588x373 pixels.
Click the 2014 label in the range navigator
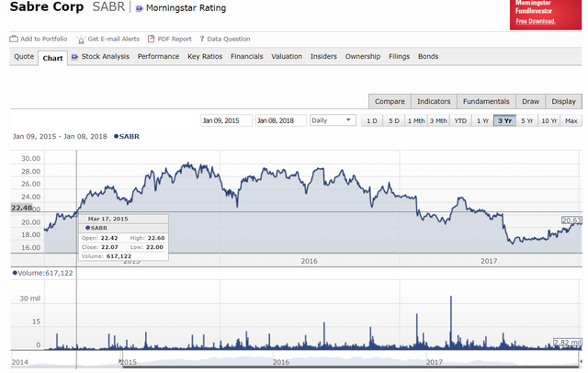point(20,362)
